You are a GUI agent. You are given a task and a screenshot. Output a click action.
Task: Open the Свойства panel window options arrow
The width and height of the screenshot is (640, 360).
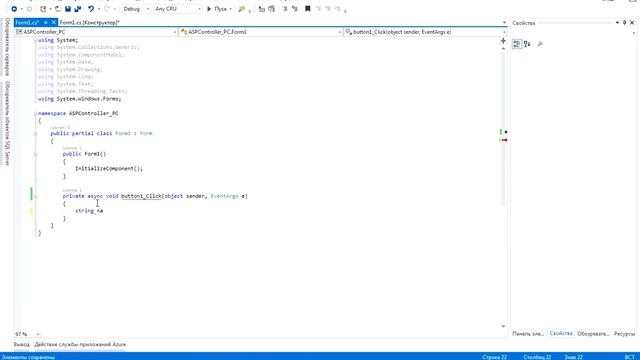[x=617, y=23]
